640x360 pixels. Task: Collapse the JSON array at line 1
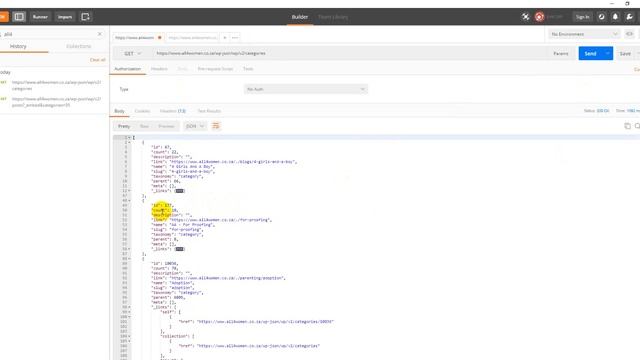(x=129, y=138)
